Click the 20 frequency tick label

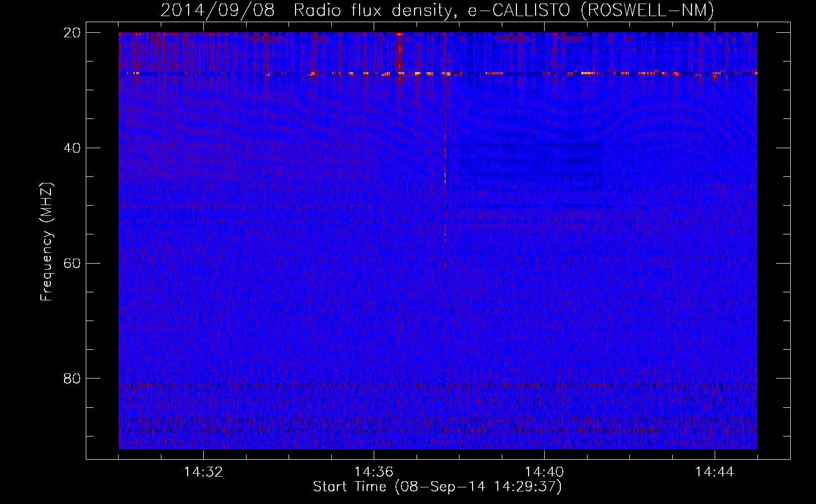72,33
